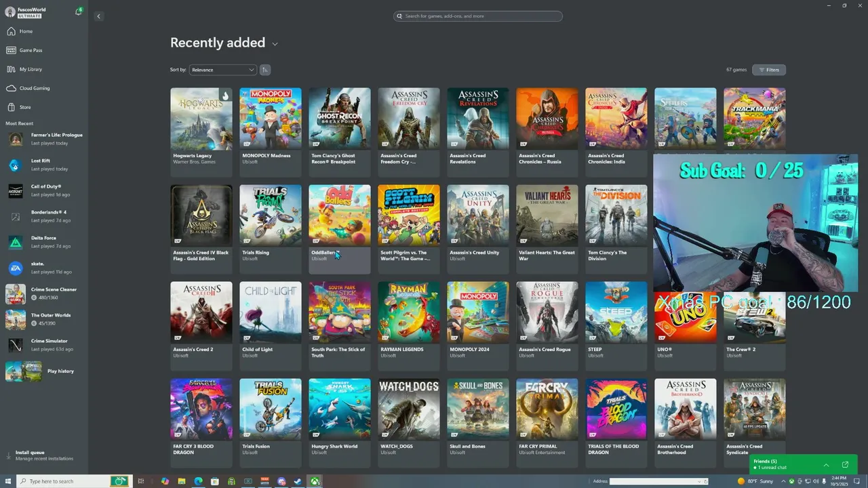Open RAYMAN LEGENDS tile
This screenshot has height=488, width=868.
coord(409,326)
